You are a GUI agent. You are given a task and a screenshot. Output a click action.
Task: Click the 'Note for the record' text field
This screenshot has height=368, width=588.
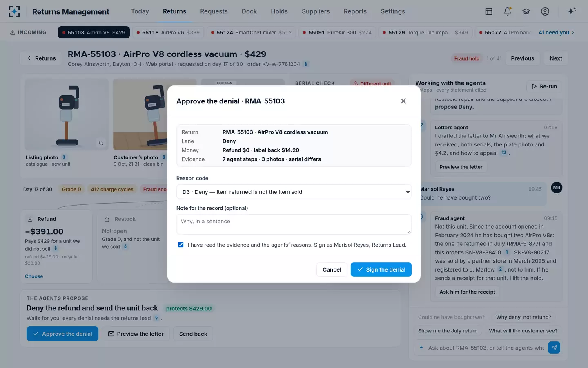pos(294,224)
